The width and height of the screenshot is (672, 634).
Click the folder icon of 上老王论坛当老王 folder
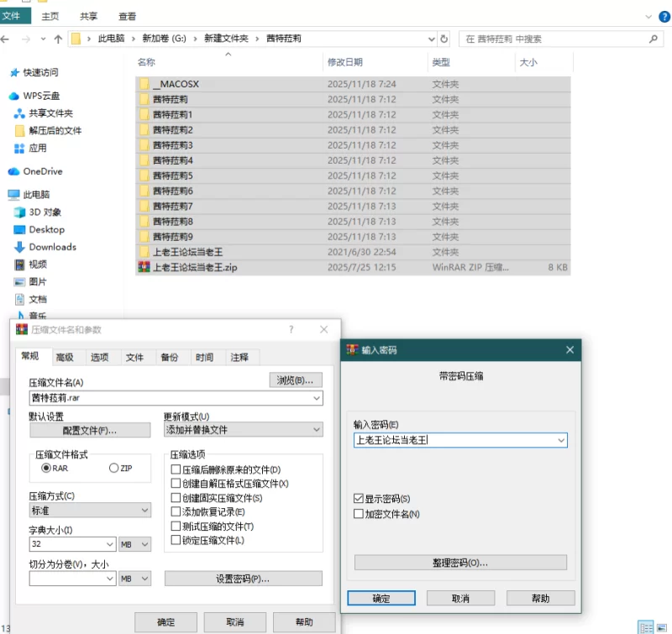(x=144, y=252)
